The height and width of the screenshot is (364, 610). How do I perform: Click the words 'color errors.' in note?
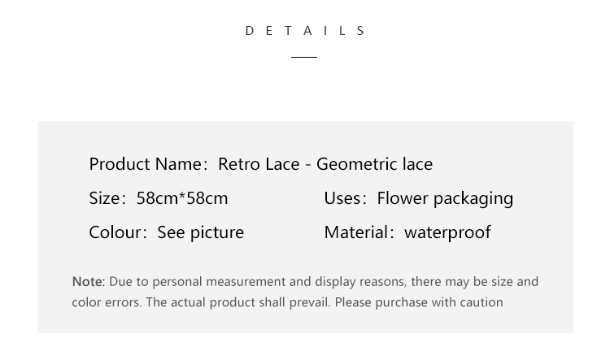[107, 302]
